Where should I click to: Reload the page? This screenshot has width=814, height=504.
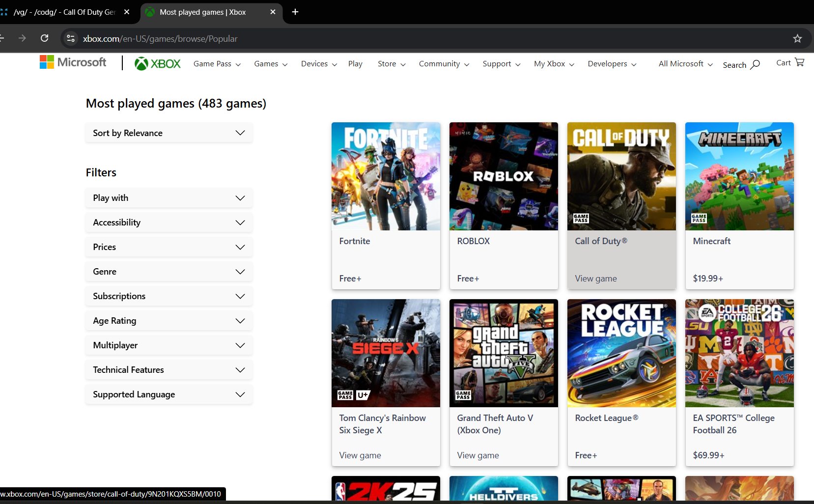pyautogui.click(x=45, y=38)
